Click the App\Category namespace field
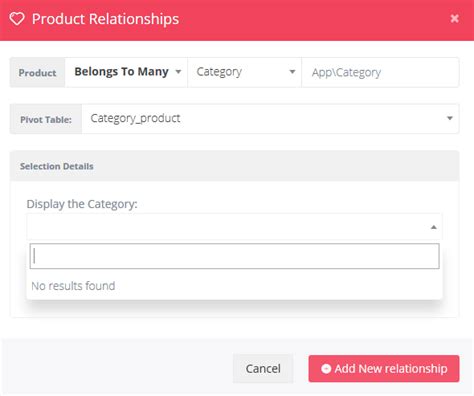Viewport: 474px width, 396px height. tap(380, 72)
